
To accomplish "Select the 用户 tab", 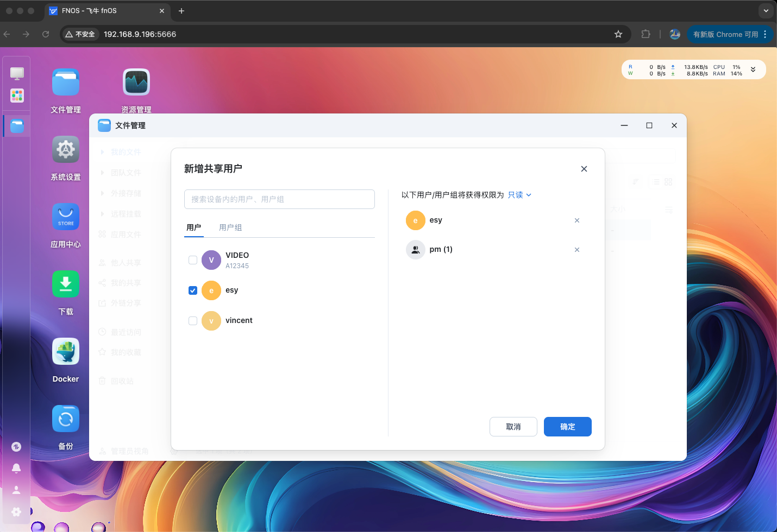I will 194,227.
